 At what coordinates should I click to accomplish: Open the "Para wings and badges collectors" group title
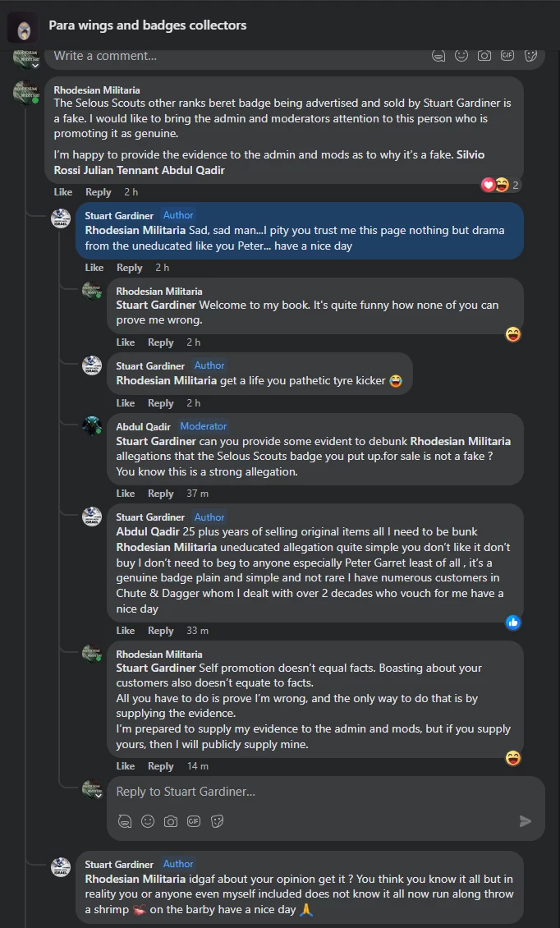148,25
